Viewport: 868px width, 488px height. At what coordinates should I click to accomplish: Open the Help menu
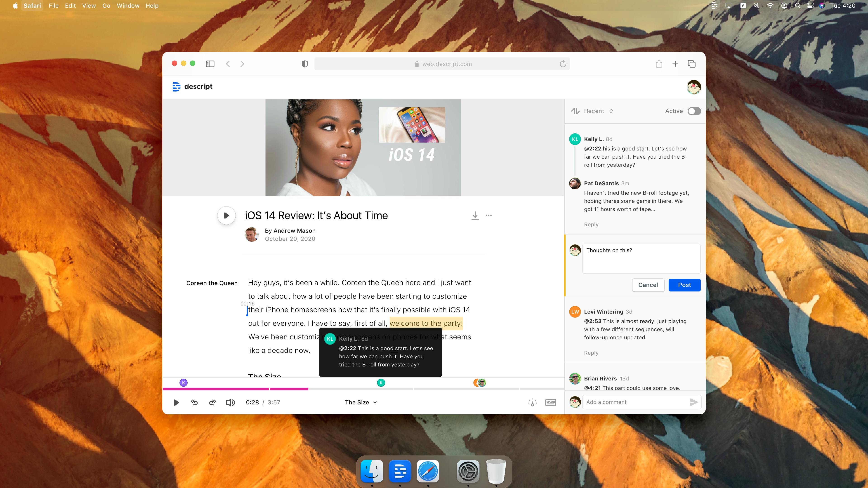click(152, 6)
